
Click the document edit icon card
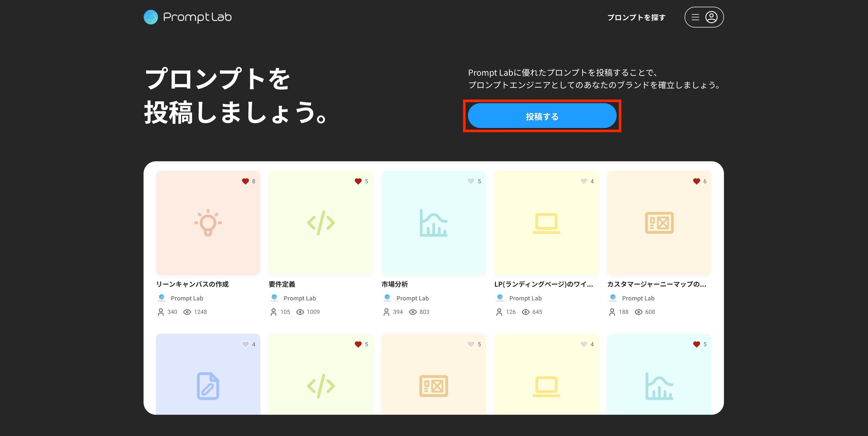point(208,386)
